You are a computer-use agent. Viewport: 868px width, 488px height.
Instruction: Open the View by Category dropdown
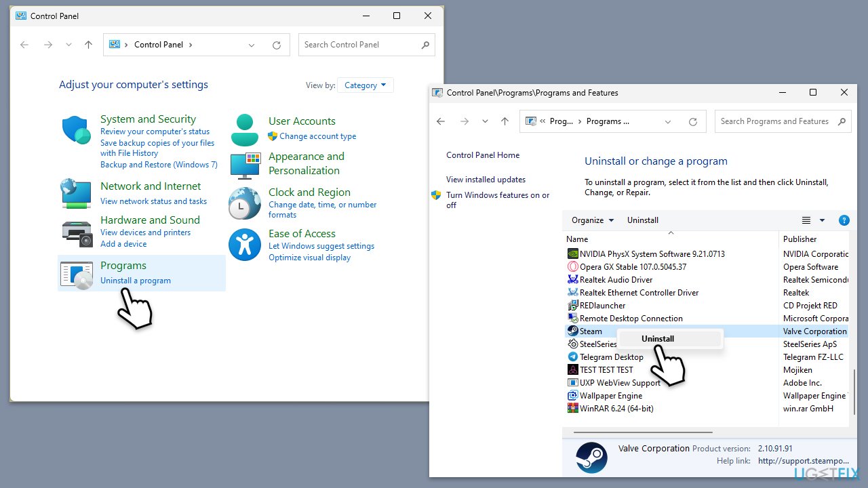pyautogui.click(x=365, y=85)
